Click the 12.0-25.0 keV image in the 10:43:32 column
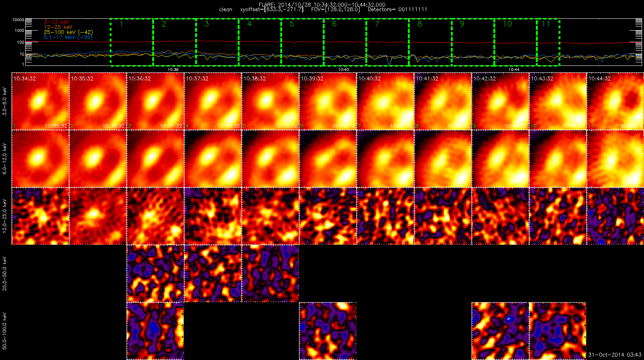 point(558,216)
